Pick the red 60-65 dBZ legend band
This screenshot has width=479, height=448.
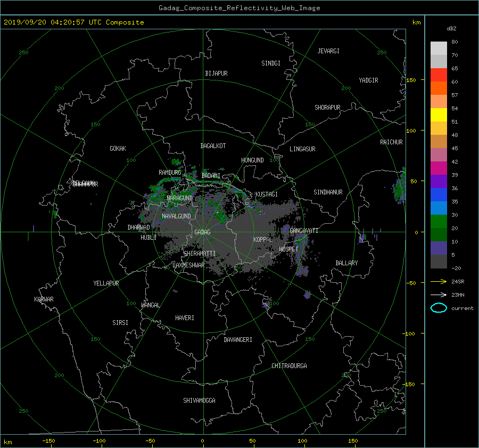coord(439,75)
